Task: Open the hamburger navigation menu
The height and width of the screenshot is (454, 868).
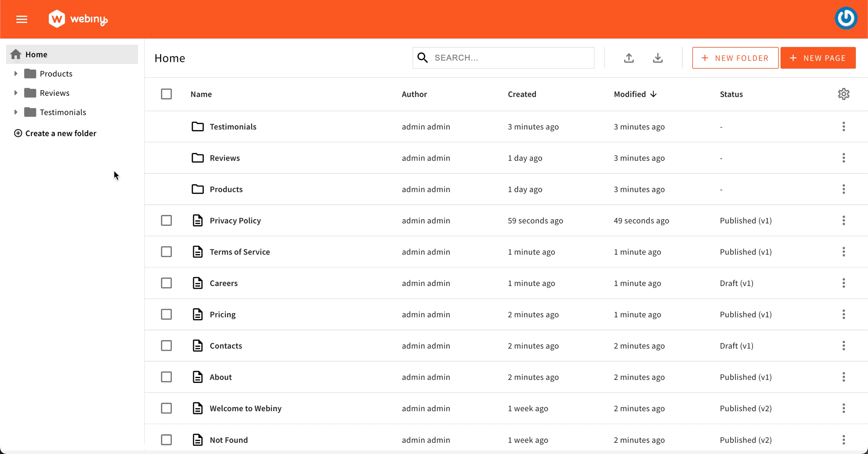Action: 21,19
